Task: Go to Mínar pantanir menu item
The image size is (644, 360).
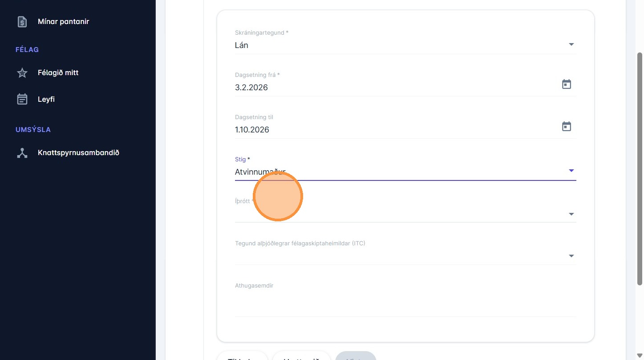Action: pos(63,21)
